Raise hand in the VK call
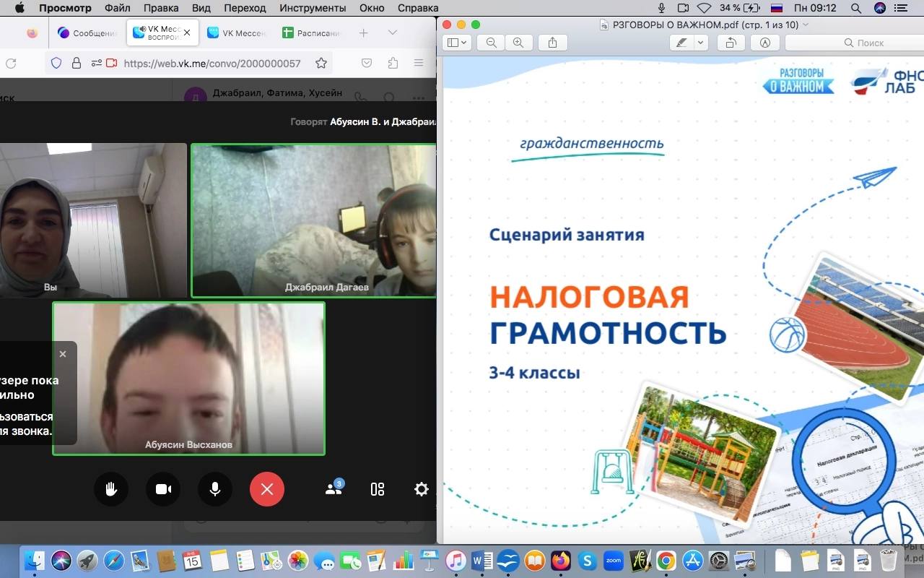The image size is (924, 578). click(111, 489)
